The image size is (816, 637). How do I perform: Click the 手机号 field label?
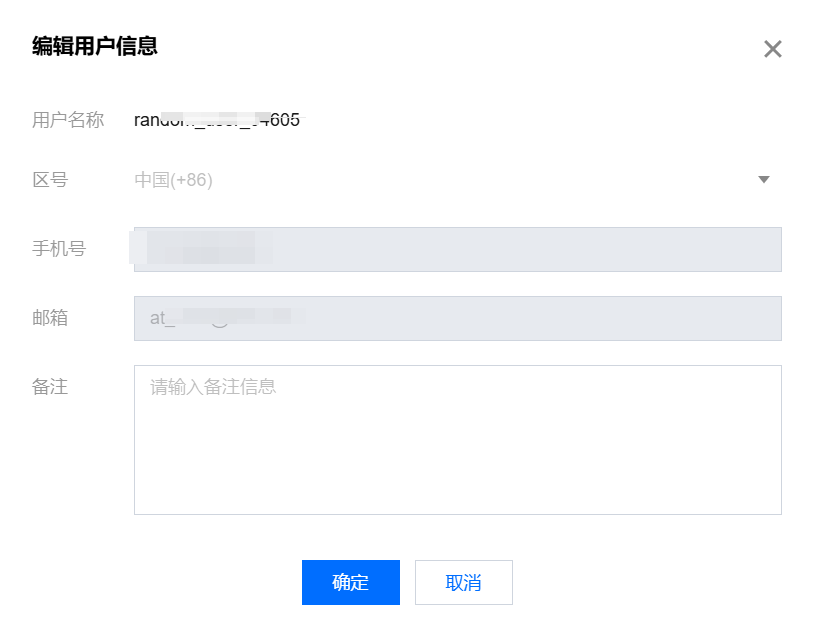(x=59, y=249)
